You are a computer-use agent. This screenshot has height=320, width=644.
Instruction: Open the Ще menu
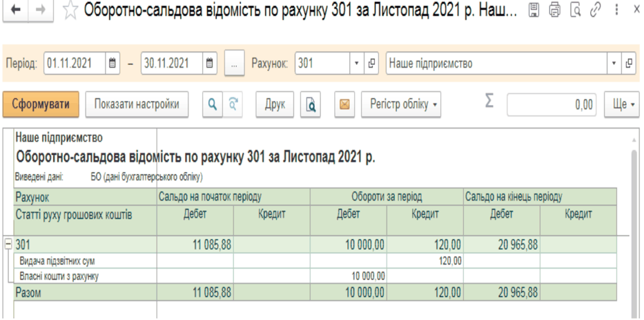tap(622, 104)
